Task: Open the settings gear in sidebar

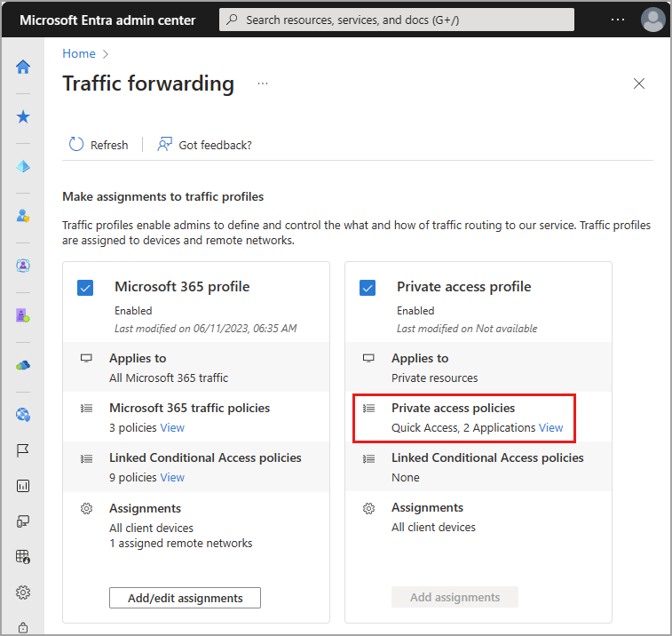Action: point(23,592)
